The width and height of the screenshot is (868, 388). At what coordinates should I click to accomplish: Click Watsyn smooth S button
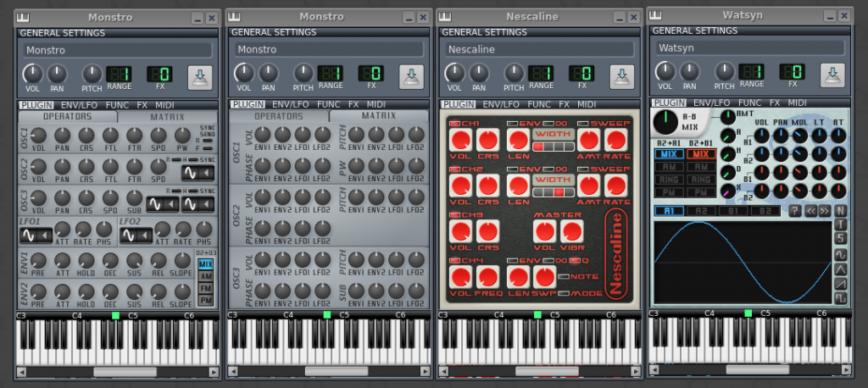[x=840, y=239]
